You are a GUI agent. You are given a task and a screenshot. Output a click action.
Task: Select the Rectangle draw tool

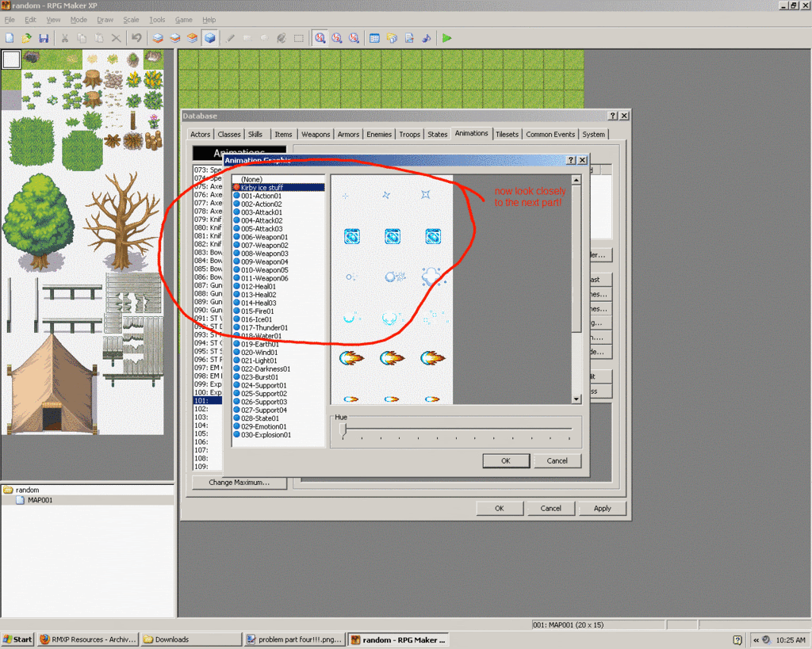tap(247, 38)
